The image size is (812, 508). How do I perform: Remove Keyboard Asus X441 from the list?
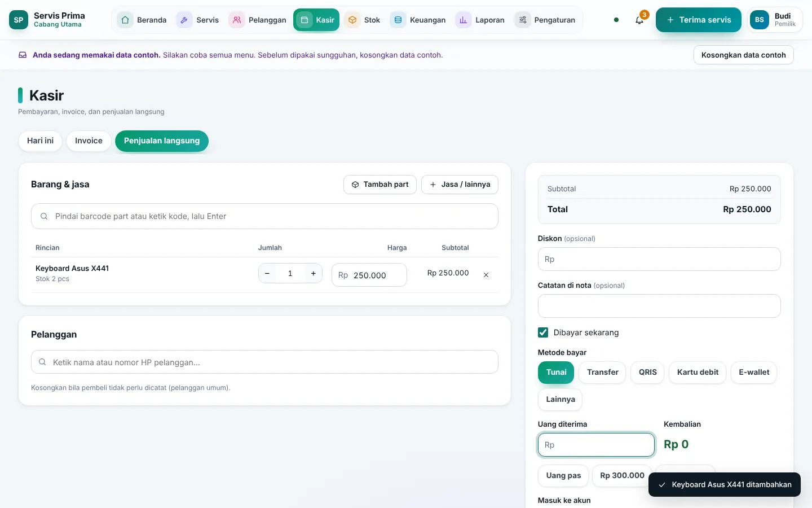[486, 275]
